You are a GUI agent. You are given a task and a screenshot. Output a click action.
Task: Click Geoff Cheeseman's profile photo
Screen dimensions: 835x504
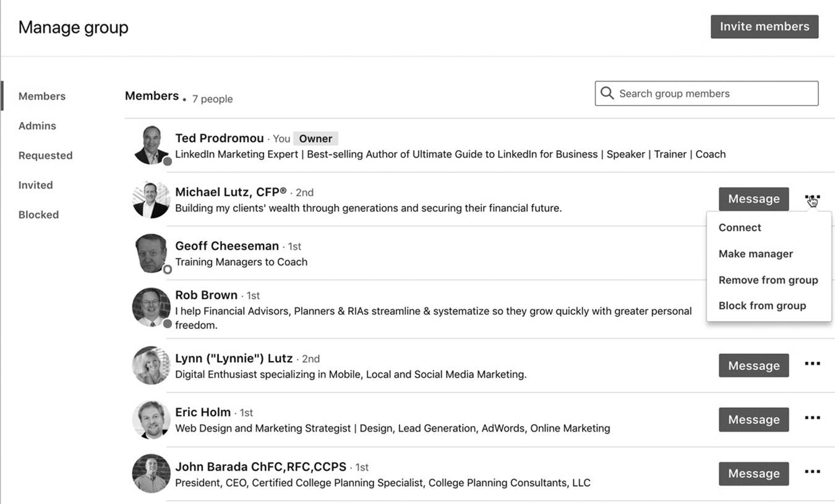coord(151,254)
